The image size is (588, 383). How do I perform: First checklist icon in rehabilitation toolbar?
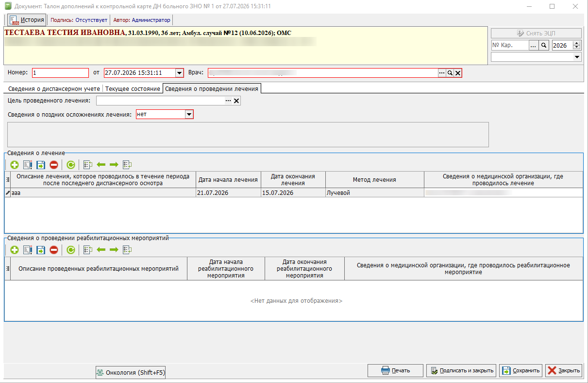pyautogui.click(x=88, y=250)
